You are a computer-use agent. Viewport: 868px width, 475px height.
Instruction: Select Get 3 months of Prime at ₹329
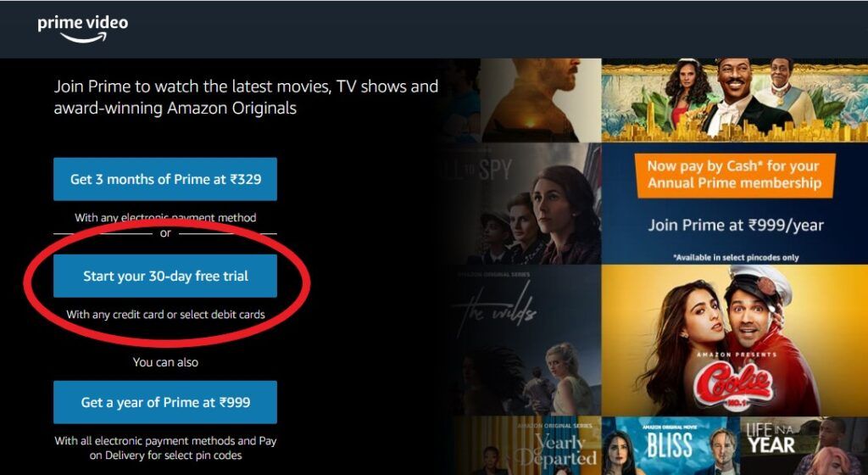pyautogui.click(x=165, y=179)
